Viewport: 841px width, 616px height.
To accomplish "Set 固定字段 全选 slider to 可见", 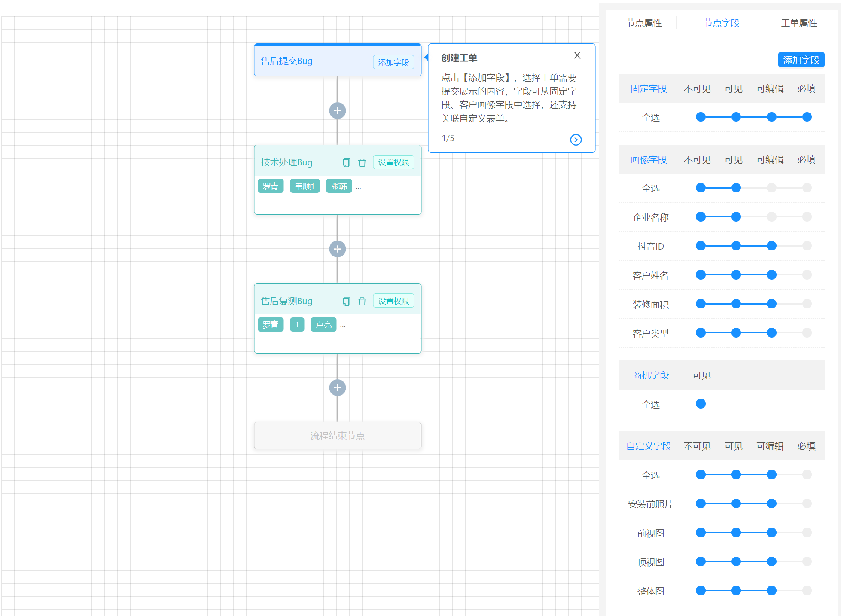I will click(736, 117).
